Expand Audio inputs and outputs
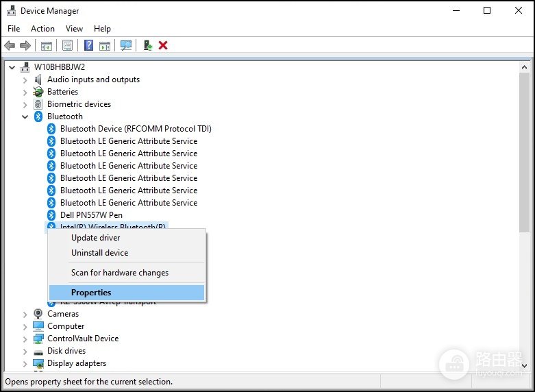This screenshot has height=392, width=535. pyautogui.click(x=25, y=80)
